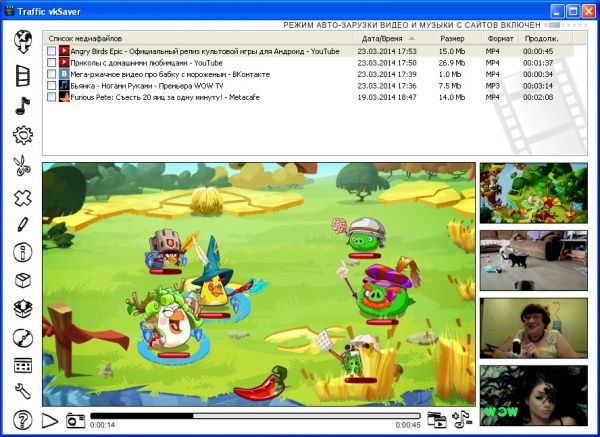The width and height of the screenshot is (600, 437).
Task: Click the open box with arrows icon
Action: click(23, 308)
